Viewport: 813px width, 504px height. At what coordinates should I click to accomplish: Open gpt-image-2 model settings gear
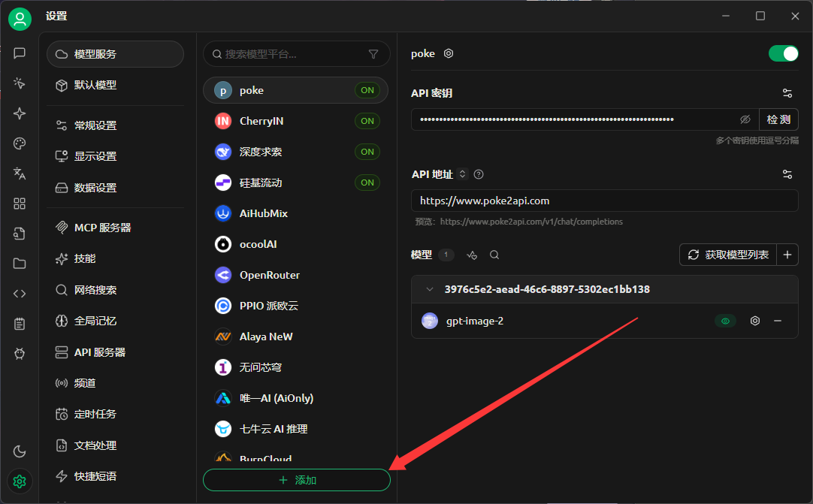point(755,321)
